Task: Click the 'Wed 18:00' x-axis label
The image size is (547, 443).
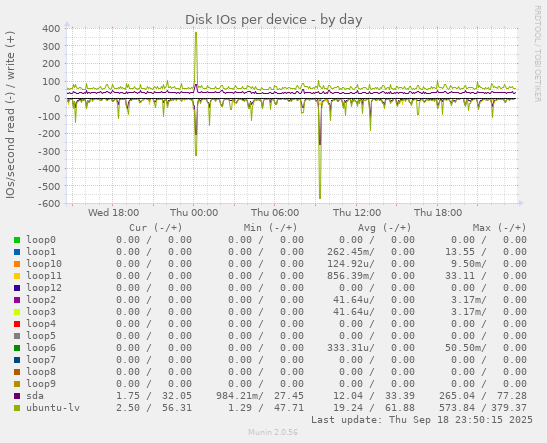Action: coord(113,212)
